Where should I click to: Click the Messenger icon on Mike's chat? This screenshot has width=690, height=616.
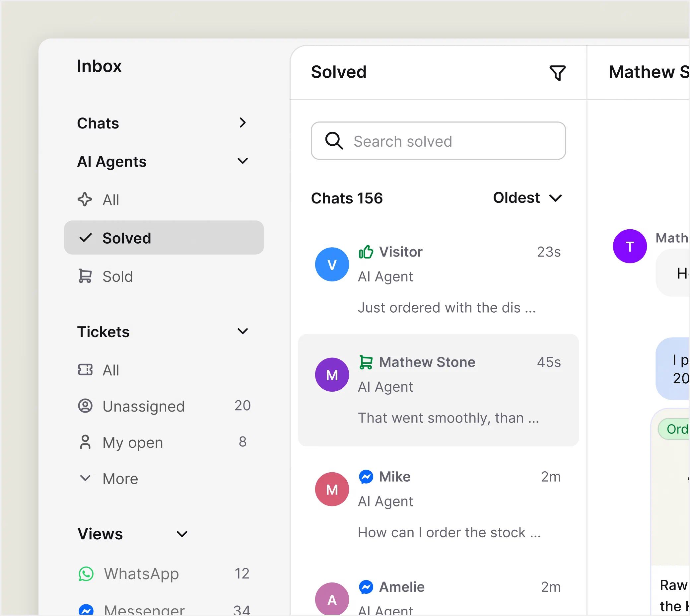366,477
